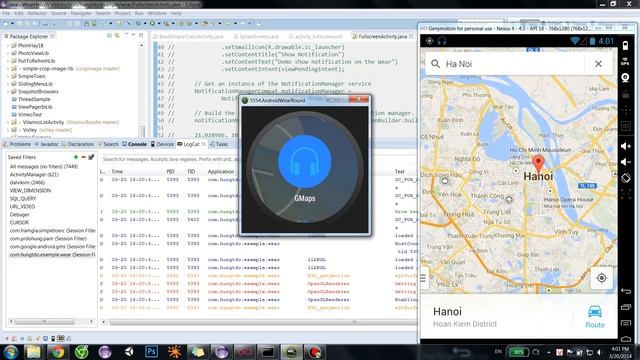The image size is (640, 360).
Task: Select the SQL_QUERY saved filter
Action: click(x=23, y=198)
